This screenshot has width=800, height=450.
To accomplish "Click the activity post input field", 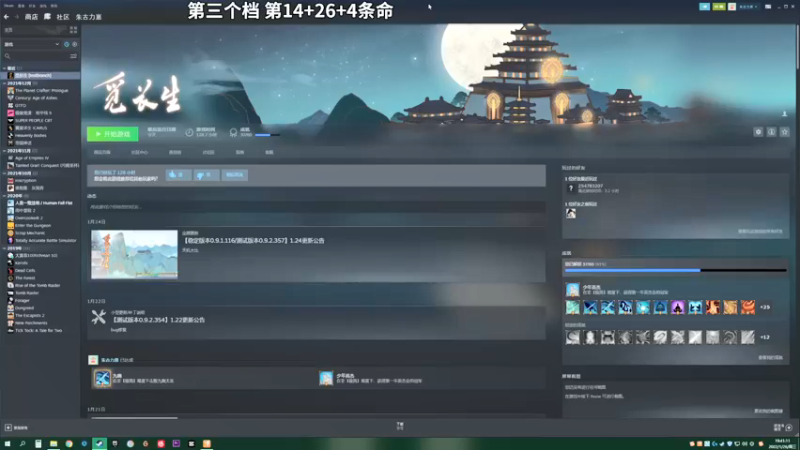I will point(316,207).
